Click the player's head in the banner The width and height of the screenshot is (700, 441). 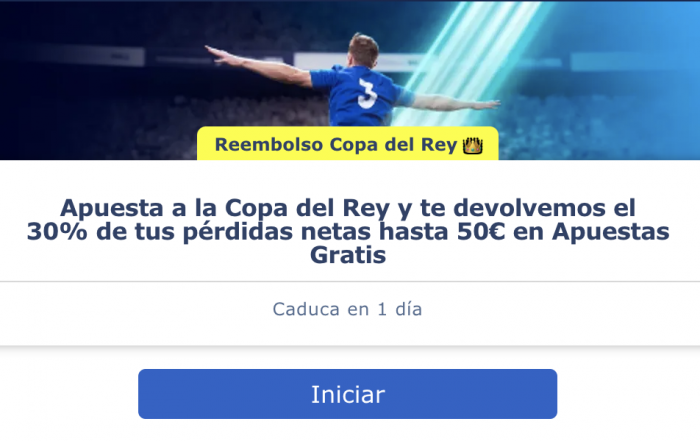(363, 49)
